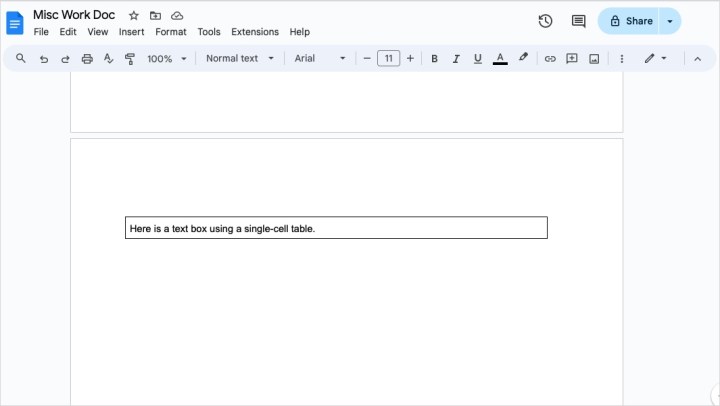720x406 pixels.
Task: Toggle italic formatting
Action: [456, 59]
